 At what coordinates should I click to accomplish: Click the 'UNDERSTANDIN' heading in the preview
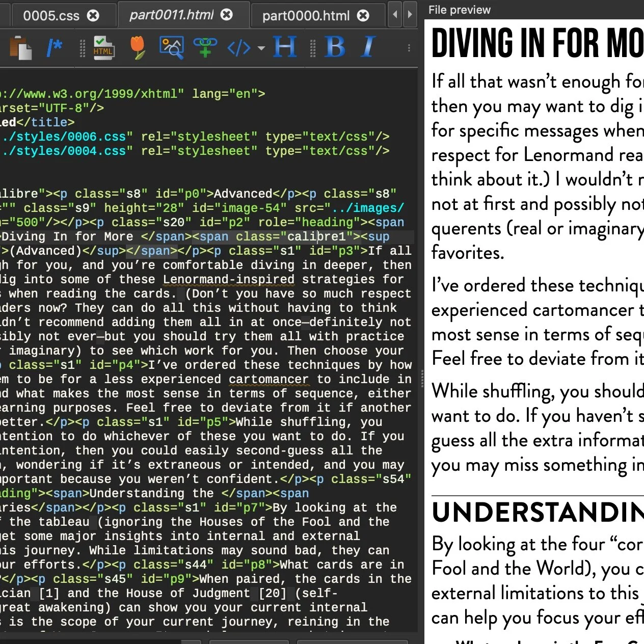click(x=538, y=513)
